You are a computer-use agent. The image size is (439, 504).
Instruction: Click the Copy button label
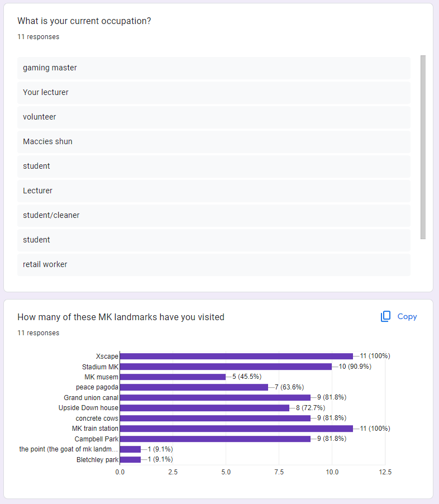407,316
